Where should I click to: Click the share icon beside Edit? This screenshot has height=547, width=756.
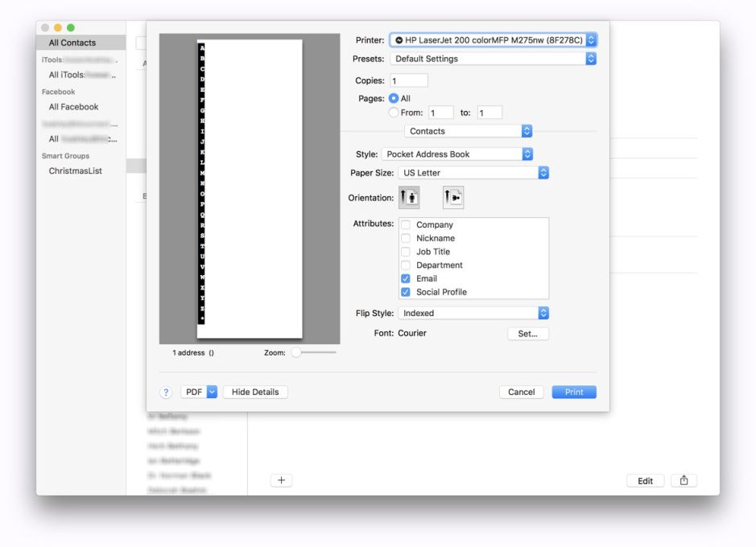click(684, 480)
